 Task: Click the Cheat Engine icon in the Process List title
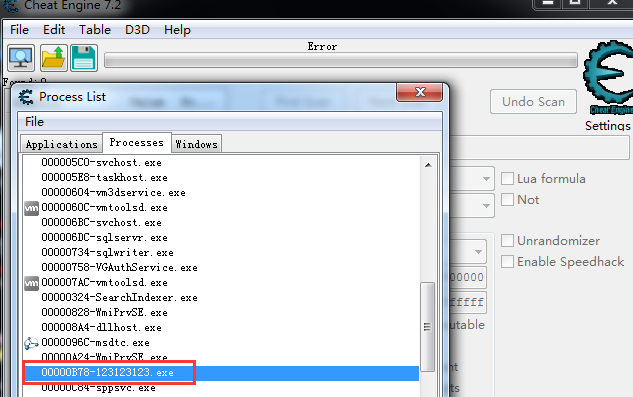pyautogui.click(x=26, y=97)
